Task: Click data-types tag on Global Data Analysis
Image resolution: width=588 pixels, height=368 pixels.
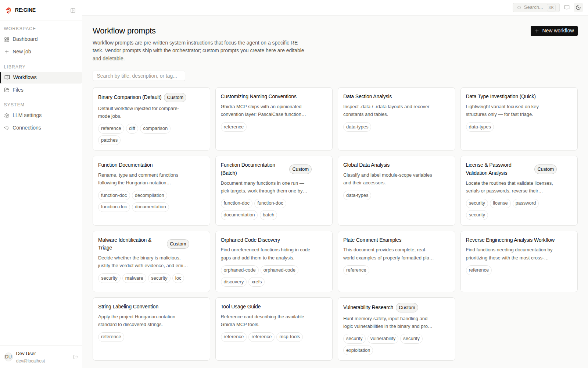Action: tap(357, 195)
